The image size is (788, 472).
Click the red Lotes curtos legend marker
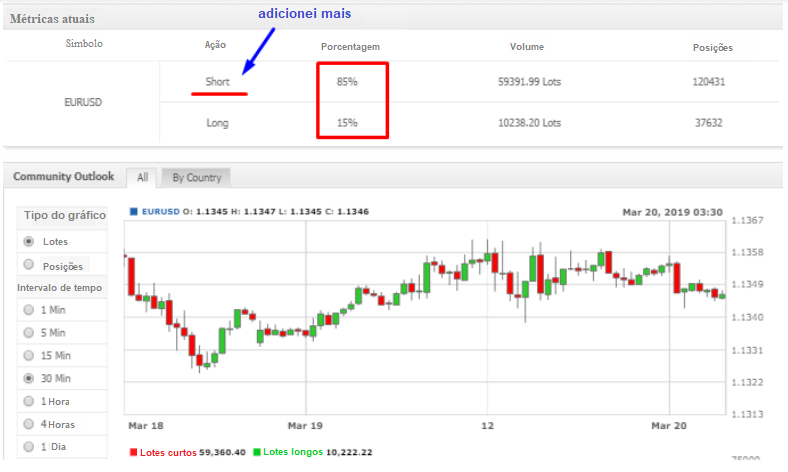point(134,452)
